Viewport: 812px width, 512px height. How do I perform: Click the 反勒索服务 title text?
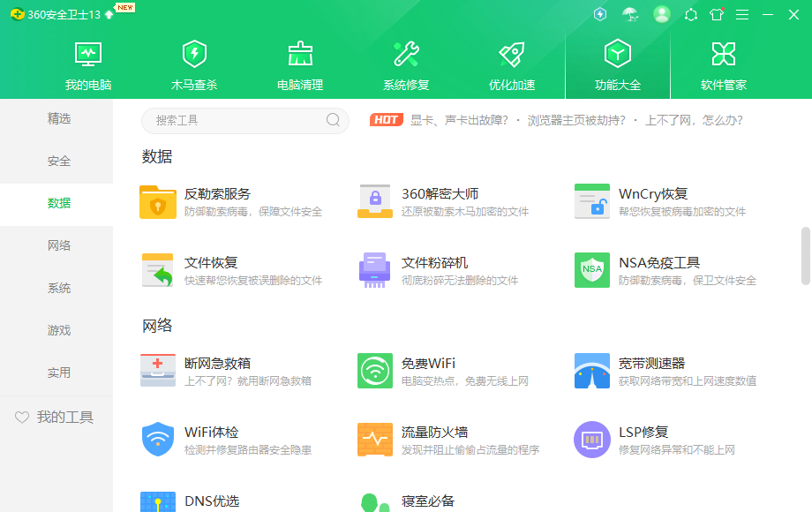217,194
